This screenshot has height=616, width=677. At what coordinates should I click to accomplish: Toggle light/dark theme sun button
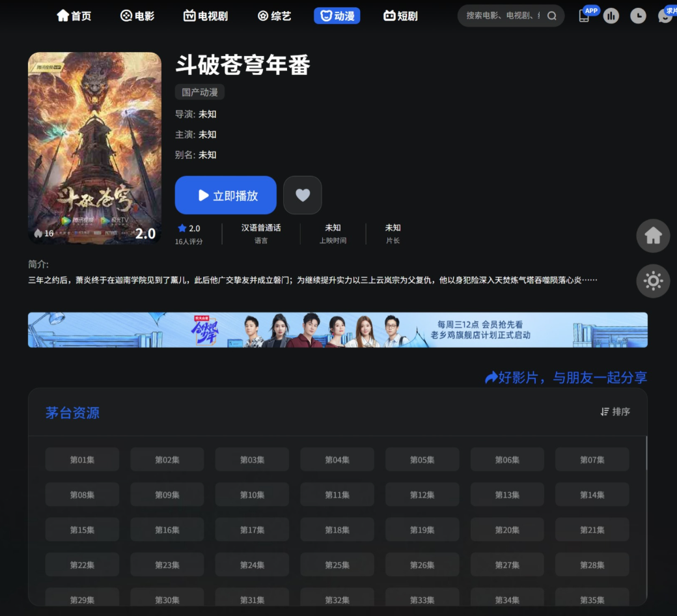point(652,281)
